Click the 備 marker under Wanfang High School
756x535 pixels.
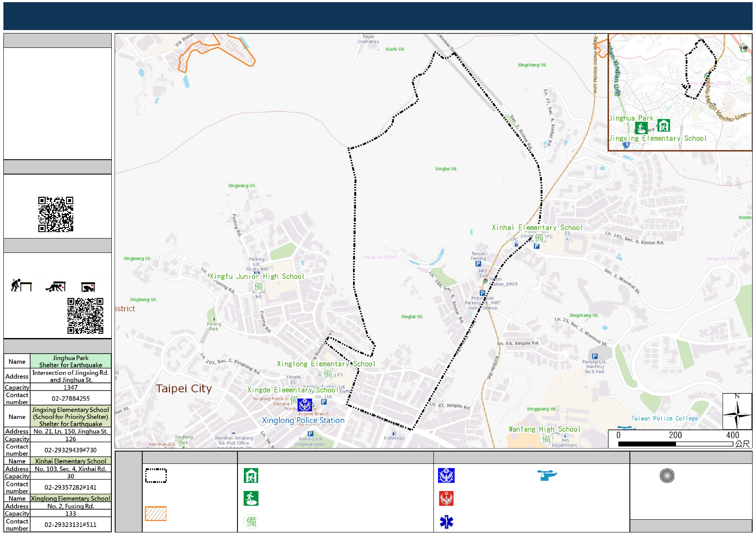point(547,439)
